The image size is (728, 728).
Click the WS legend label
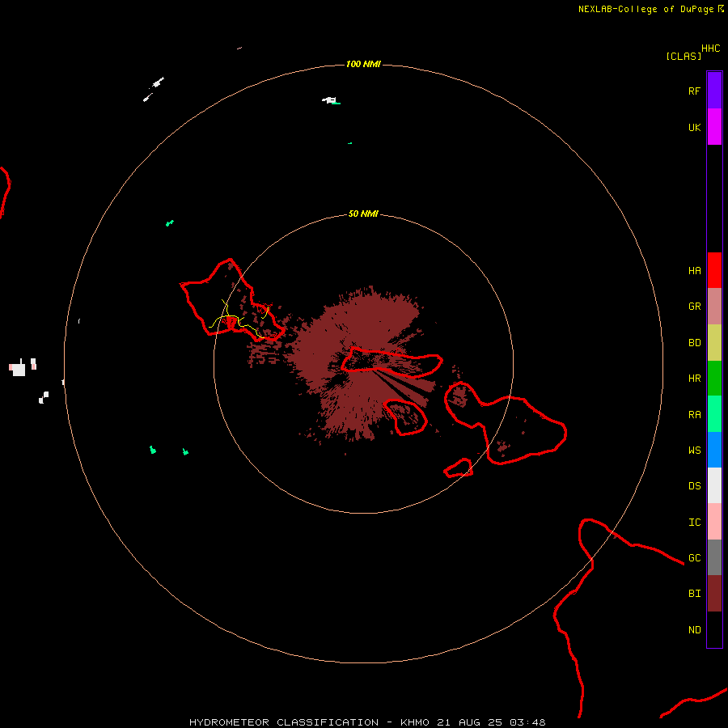pyautogui.click(x=695, y=450)
